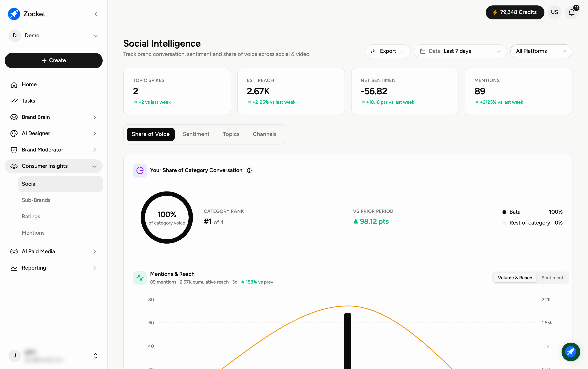Image resolution: width=588 pixels, height=369 pixels.
Task: Open the Date Last 7 days dropdown
Action: pyautogui.click(x=460, y=51)
